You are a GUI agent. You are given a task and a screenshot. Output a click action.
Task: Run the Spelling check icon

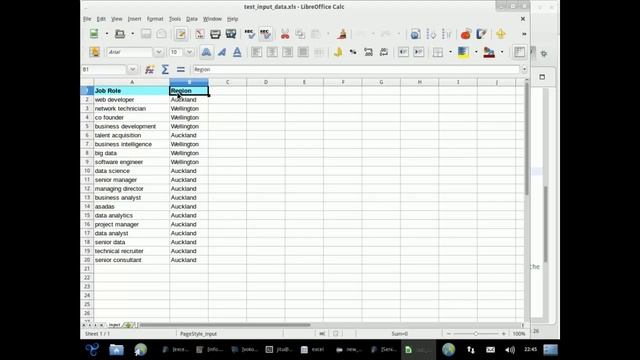[249, 34]
